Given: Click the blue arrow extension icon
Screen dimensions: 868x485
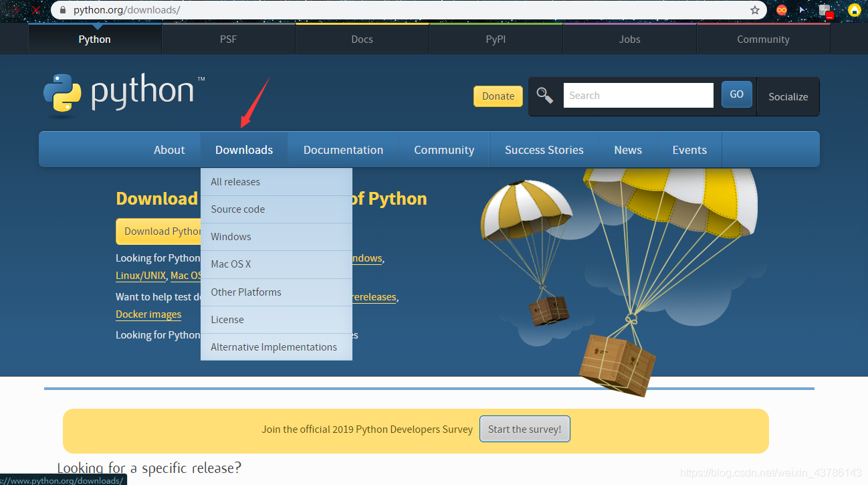Looking at the screenshot, I should [x=802, y=10].
